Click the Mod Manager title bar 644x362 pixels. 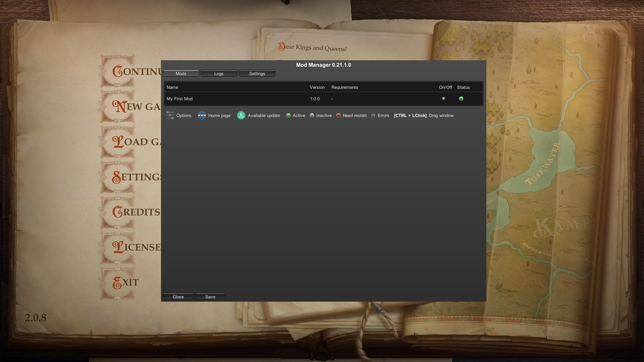pyautogui.click(x=323, y=65)
